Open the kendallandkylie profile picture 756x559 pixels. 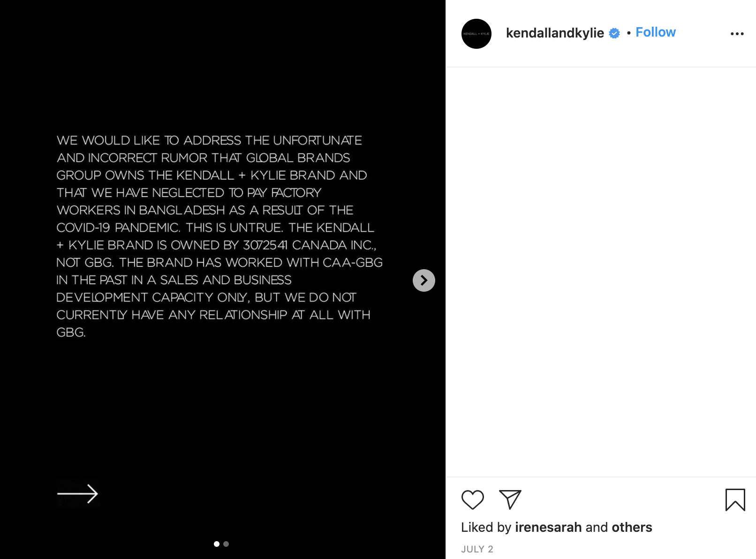(476, 34)
